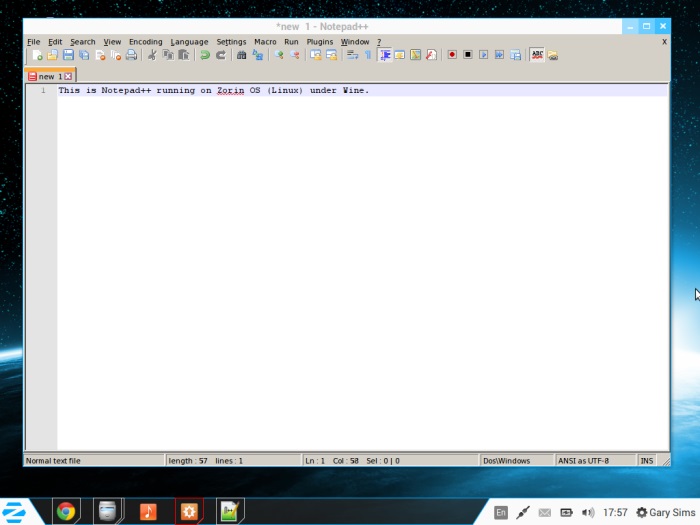Click the Copy toolbar icon
The width and height of the screenshot is (700, 525).
click(x=168, y=55)
